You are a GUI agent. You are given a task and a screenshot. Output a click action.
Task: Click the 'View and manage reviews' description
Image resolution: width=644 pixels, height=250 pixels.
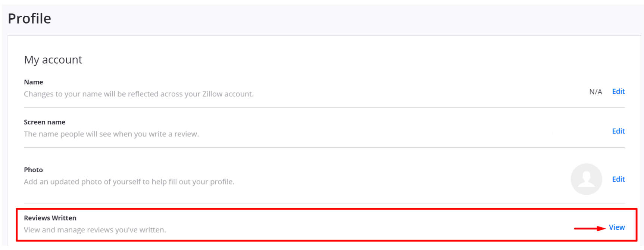click(x=95, y=230)
